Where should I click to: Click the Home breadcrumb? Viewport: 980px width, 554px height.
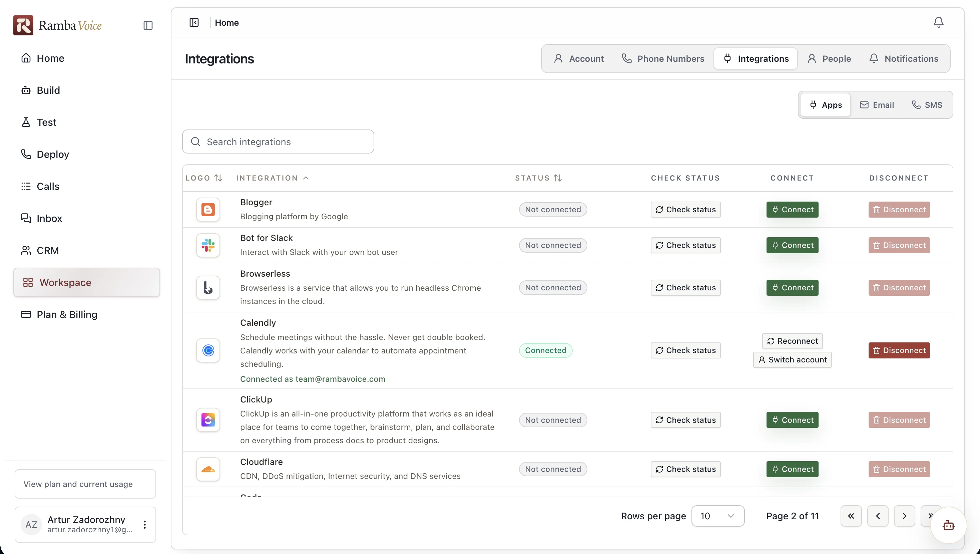(227, 22)
